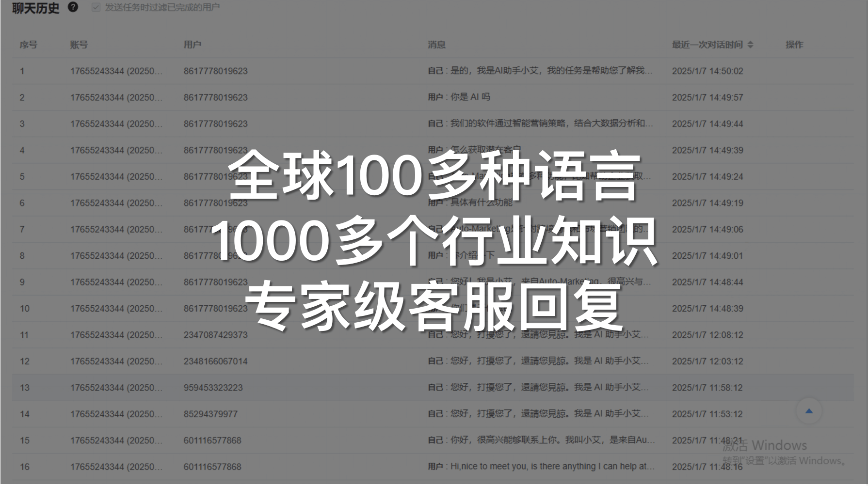Click the 序号 column header

coord(28,45)
